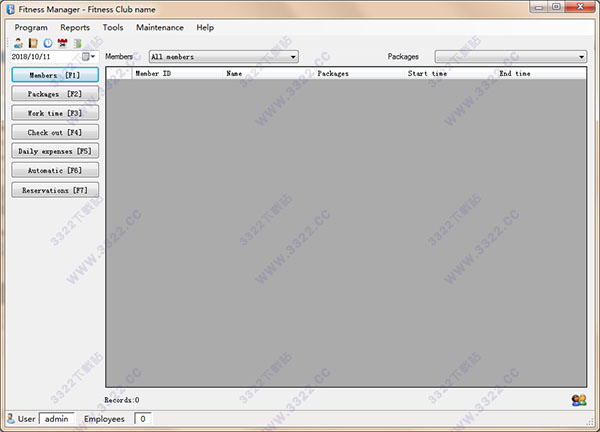The width and height of the screenshot is (600, 432).
Task: Sort by Packages column header
Action: [360, 73]
